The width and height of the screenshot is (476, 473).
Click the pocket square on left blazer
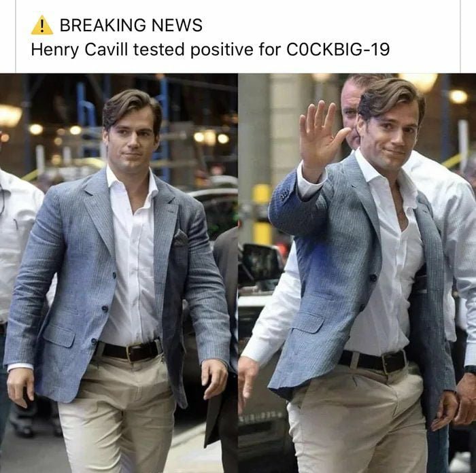point(181,238)
